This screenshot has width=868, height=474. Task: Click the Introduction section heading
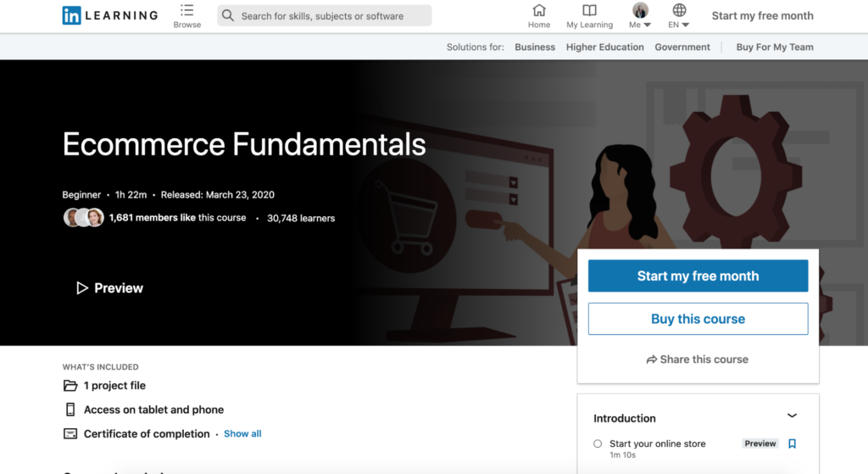(x=625, y=419)
